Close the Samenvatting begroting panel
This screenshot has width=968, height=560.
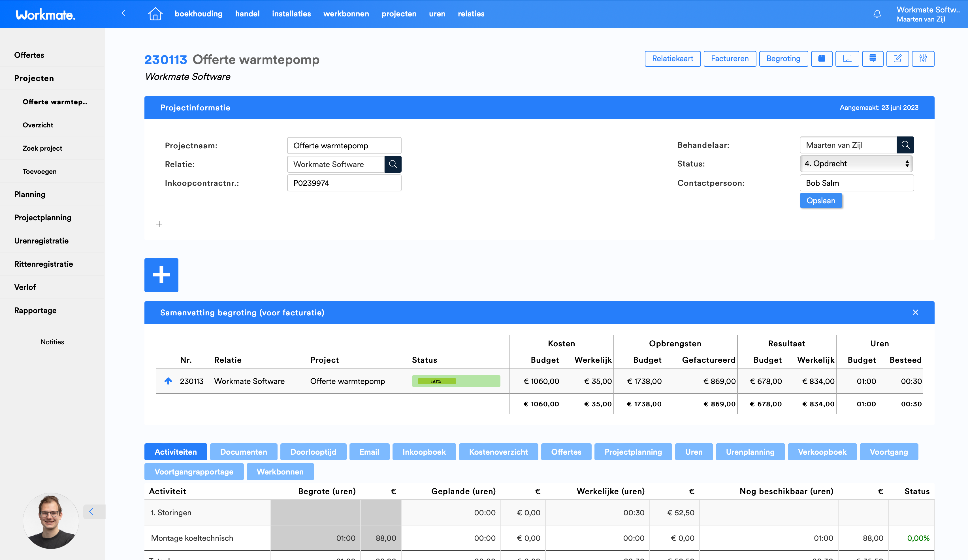[x=915, y=312]
